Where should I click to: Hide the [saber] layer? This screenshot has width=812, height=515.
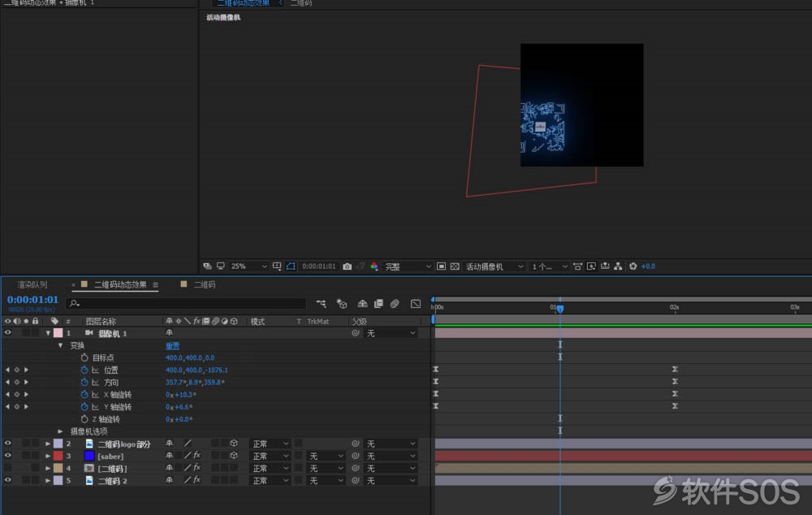7,456
